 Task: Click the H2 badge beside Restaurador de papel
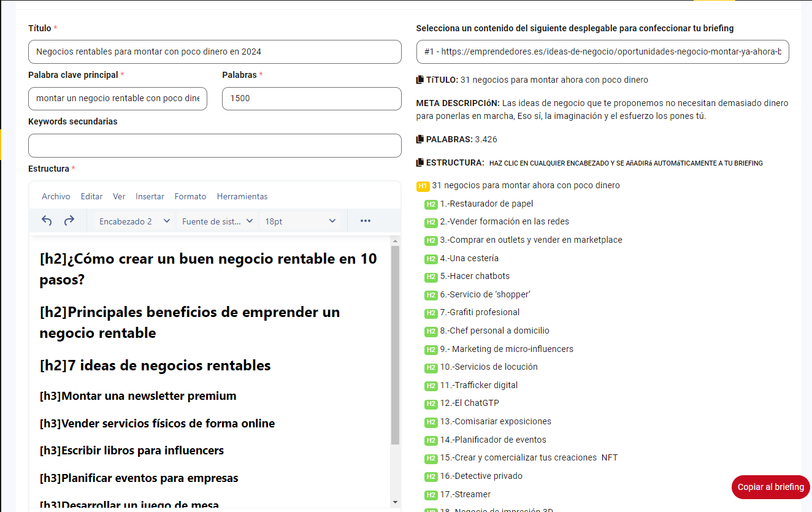pos(431,204)
